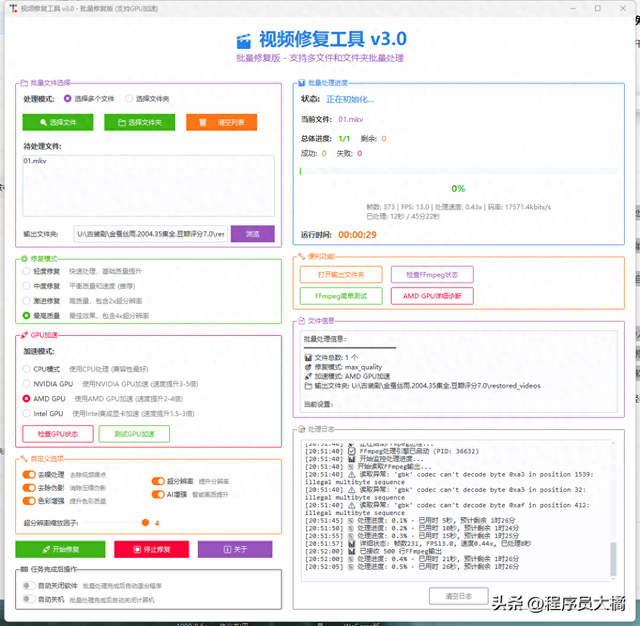Select the CPU模式 acceleration option

(27, 369)
